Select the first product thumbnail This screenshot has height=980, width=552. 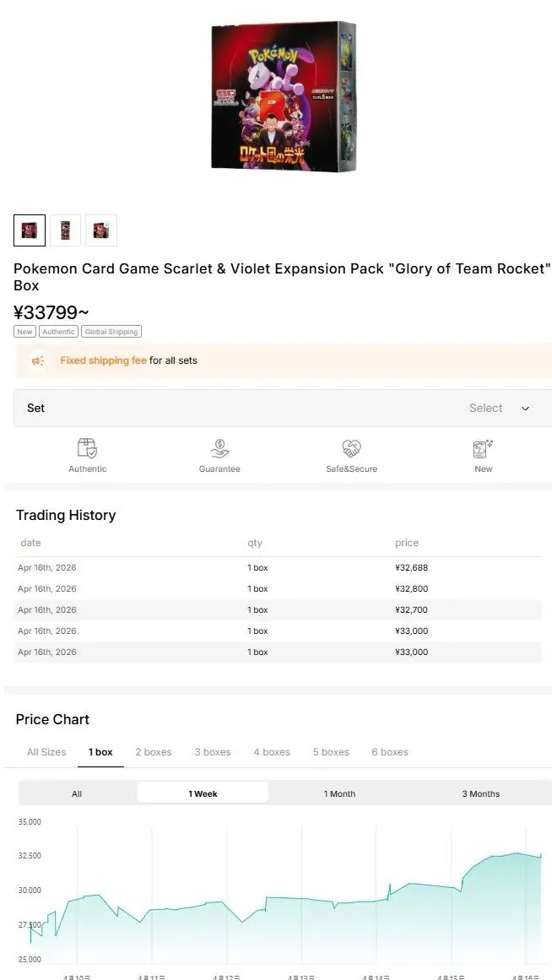coord(30,230)
